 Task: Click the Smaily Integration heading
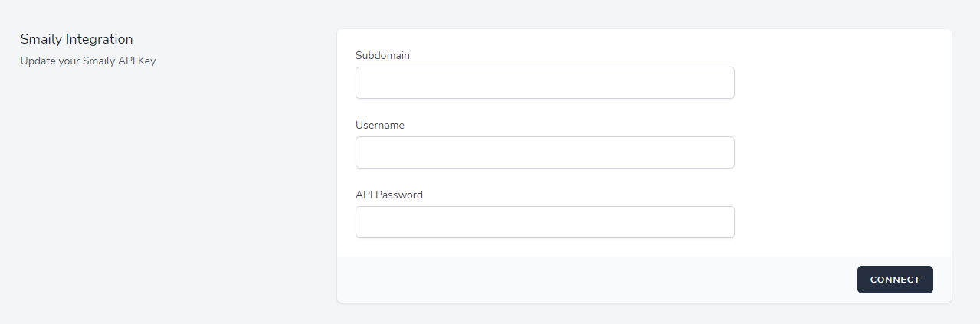point(77,39)
